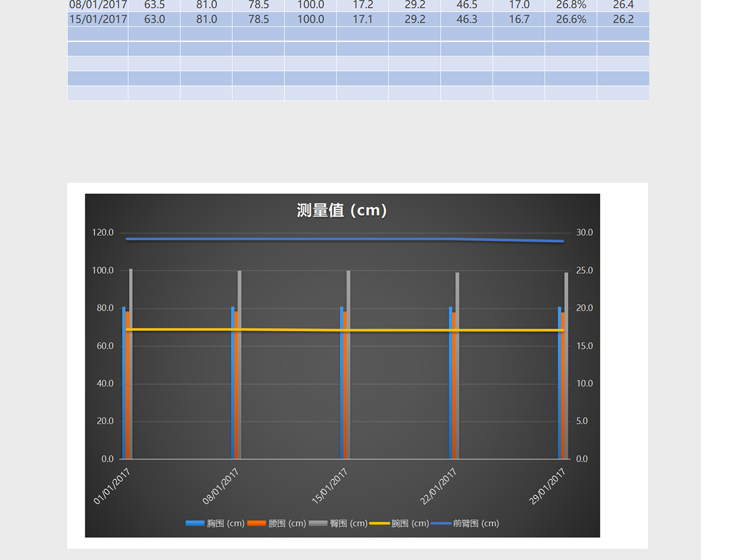Screen dimensions: 747x560
Task: Click the 5.0 right axis label
Action: click(x=582, y=421)
